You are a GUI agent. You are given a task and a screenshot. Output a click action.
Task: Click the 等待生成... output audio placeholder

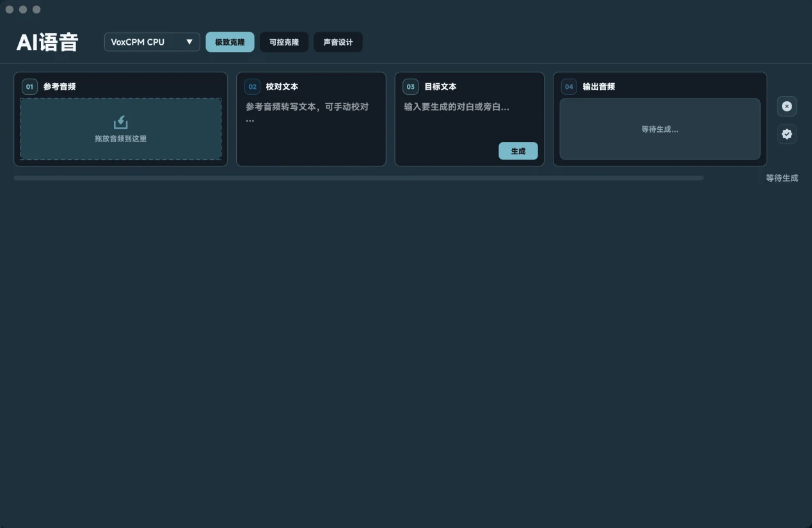(660, 129)
